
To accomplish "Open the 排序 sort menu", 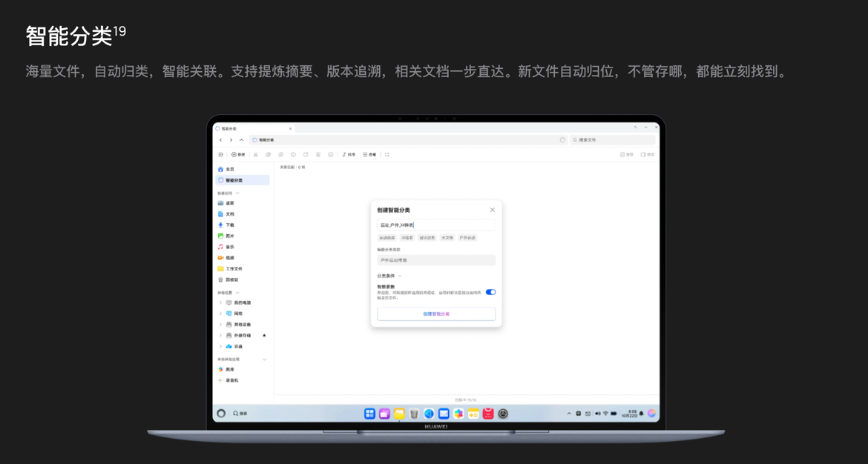I will (x=349, y=155).
